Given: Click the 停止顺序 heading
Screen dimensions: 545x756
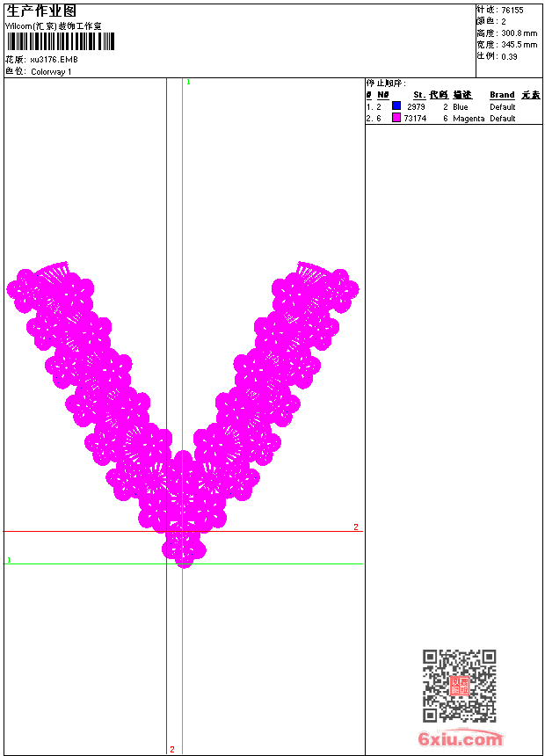Looking at the screenshot, I should (386, 83).
